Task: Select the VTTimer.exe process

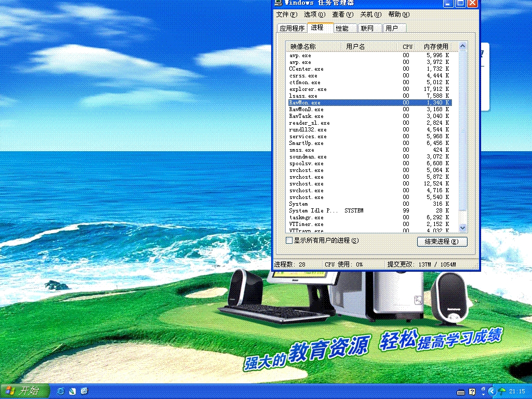Action: pyautogui.click(x=370, y=224)
